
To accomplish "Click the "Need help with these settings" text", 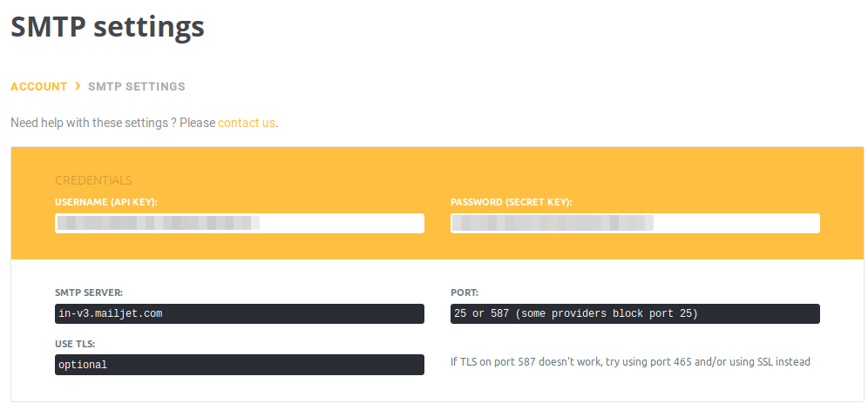I will (112, 123).
